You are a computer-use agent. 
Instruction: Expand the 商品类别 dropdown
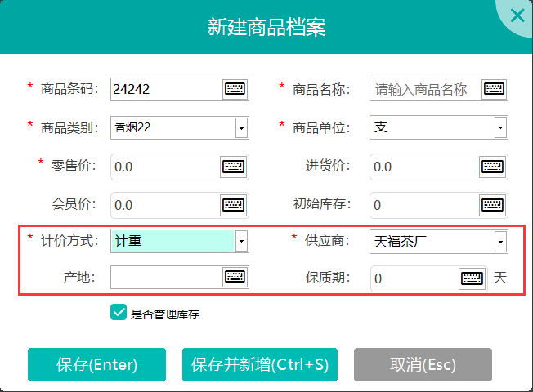coord(241,128)
